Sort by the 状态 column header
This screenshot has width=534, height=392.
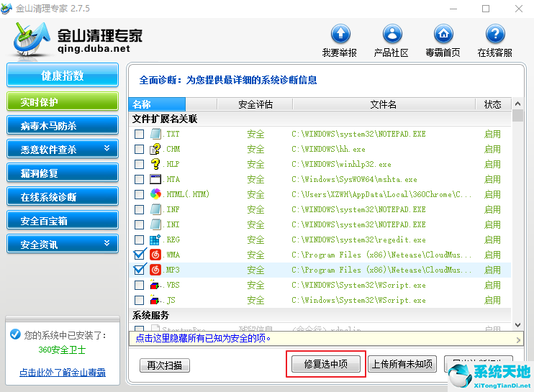[493, 104]
